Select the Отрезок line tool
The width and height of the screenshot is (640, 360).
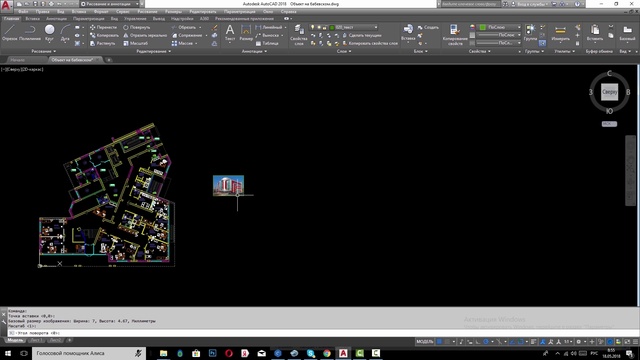point(10,33)
